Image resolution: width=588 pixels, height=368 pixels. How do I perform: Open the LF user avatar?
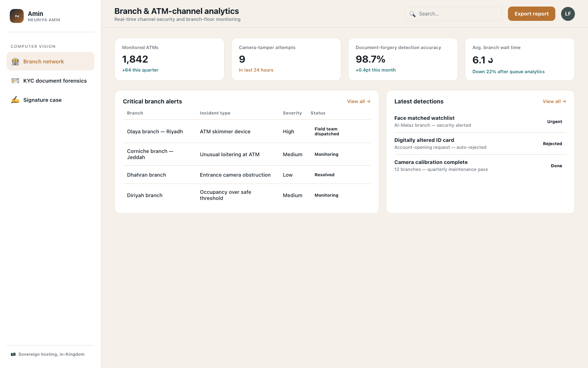tap(568, 14)
